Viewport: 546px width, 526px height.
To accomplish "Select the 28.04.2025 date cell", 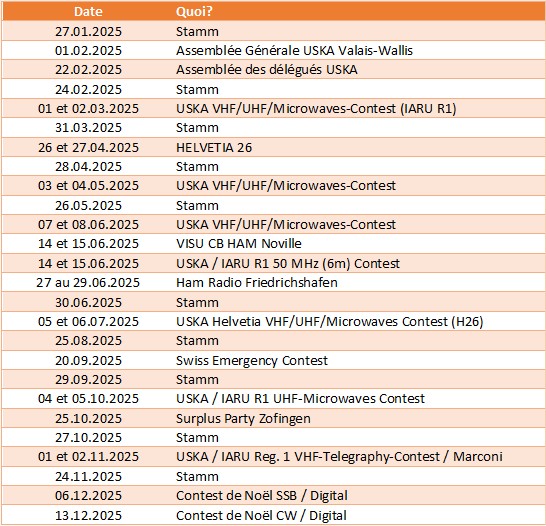I will [88, 166].
